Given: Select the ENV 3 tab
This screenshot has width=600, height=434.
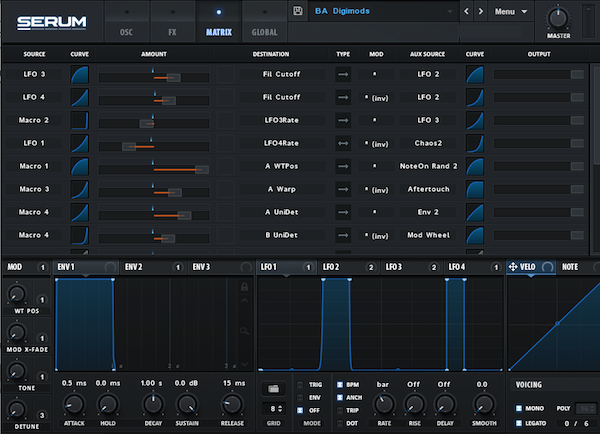Looking at the screenshot, I should pyautogui.click(x=220, y=267).
